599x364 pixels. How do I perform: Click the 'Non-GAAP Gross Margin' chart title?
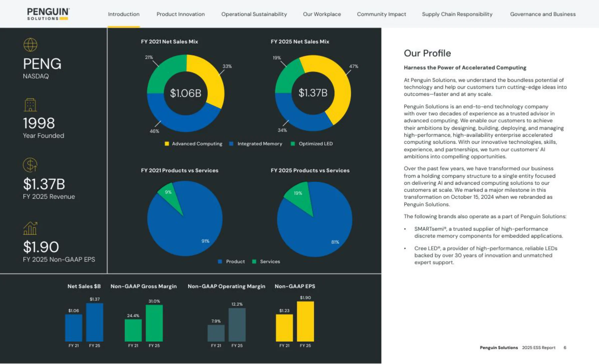coord(143,286)
